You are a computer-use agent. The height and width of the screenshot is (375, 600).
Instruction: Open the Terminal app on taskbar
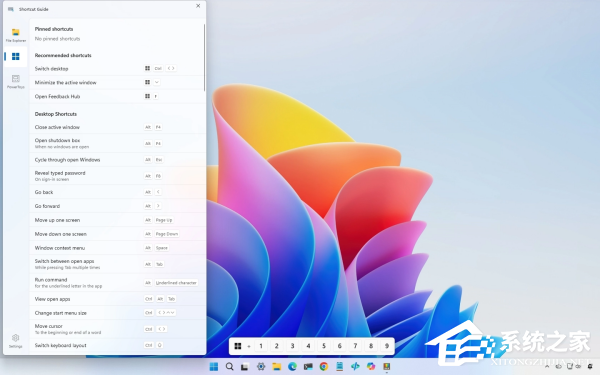click(x=308, y=367)
